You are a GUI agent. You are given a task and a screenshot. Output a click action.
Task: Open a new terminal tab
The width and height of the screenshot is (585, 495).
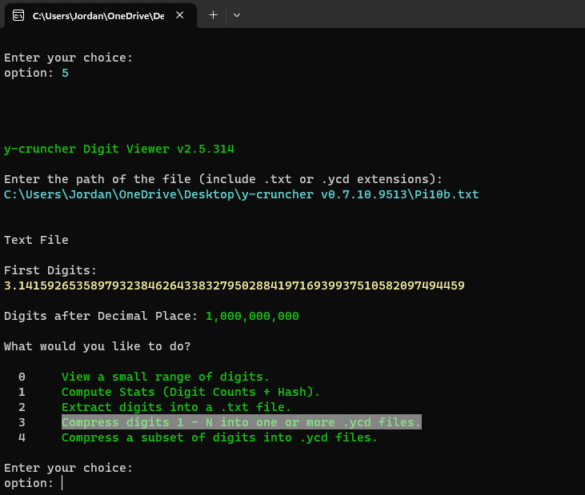coord(213,15)
